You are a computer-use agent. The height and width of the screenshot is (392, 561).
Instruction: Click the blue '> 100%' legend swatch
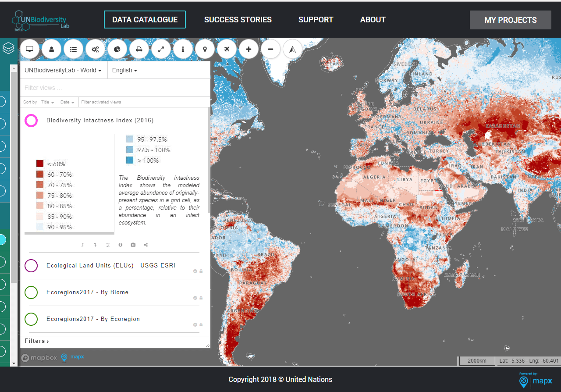point(130,160)
